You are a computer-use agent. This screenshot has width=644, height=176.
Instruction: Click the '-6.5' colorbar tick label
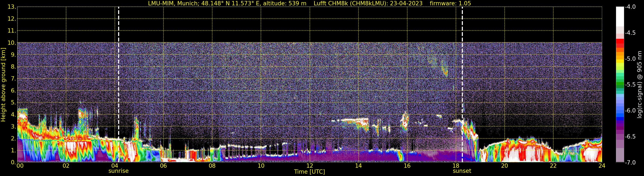[x=630, y=136]
